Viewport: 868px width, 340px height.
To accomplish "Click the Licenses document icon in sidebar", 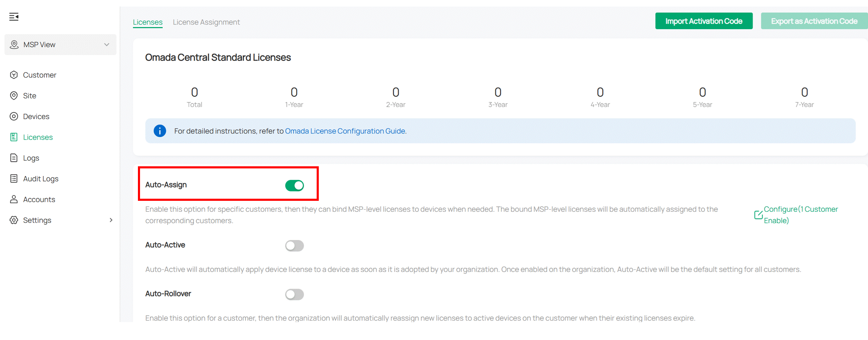I will [x=14, y=137].
